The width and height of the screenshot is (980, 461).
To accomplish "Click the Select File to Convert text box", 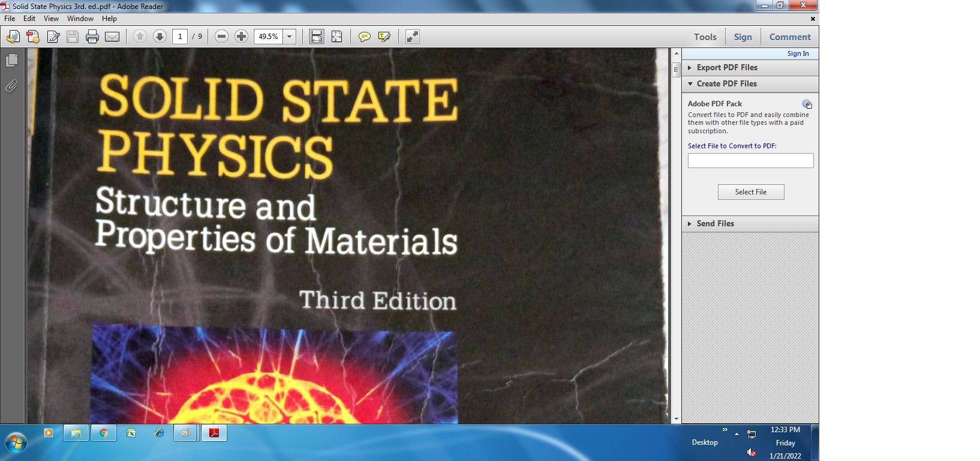I will coord(751,161).
